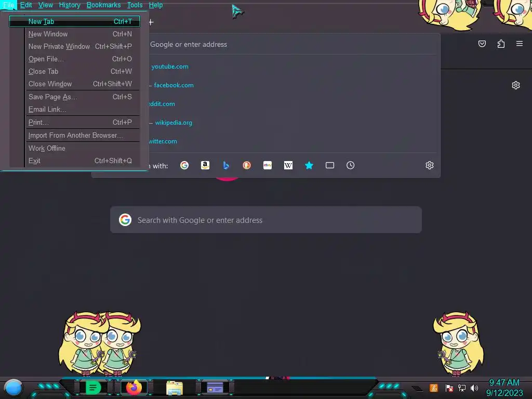Open the Edit menu
Viewport: 532px width, 399px height.
point(26,5)
